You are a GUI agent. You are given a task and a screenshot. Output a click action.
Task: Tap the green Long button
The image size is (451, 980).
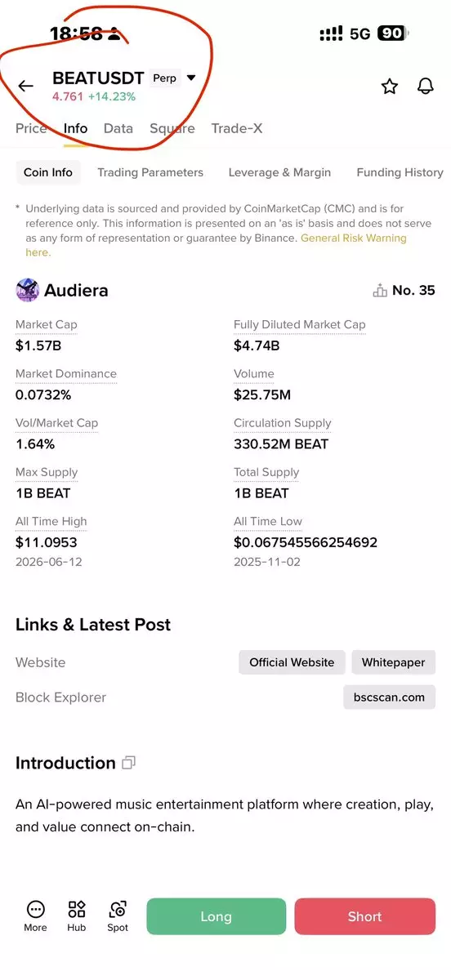pos(217,916)
